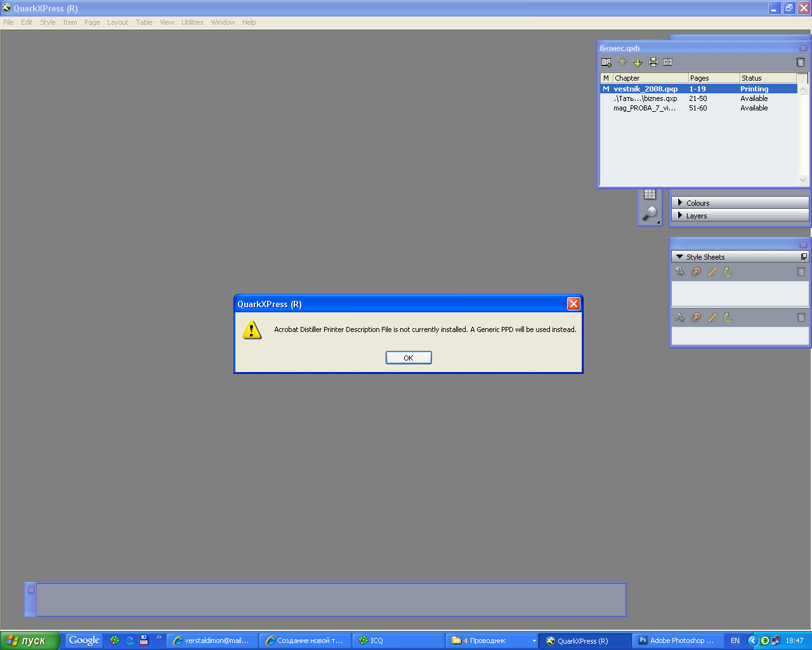Screen dimensions: 812x650
Task: Expand the Layers panel
Action: 740,216
